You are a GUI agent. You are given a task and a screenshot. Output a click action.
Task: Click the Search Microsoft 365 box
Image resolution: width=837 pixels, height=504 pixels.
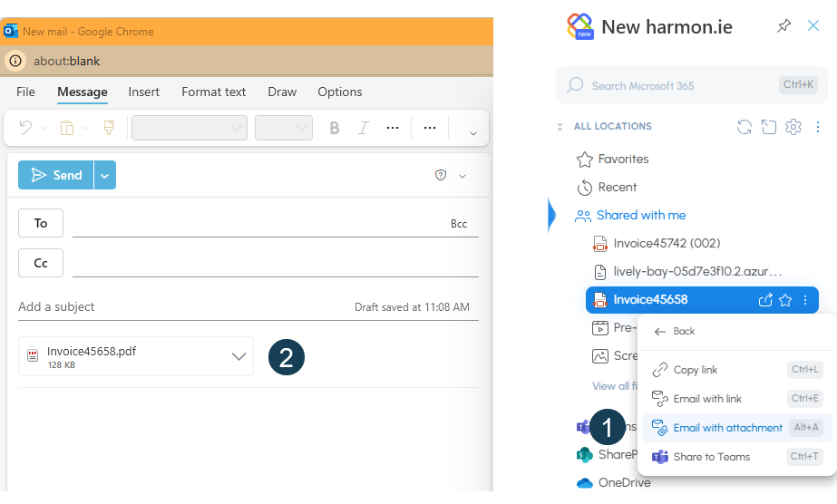tap(692, 85)
